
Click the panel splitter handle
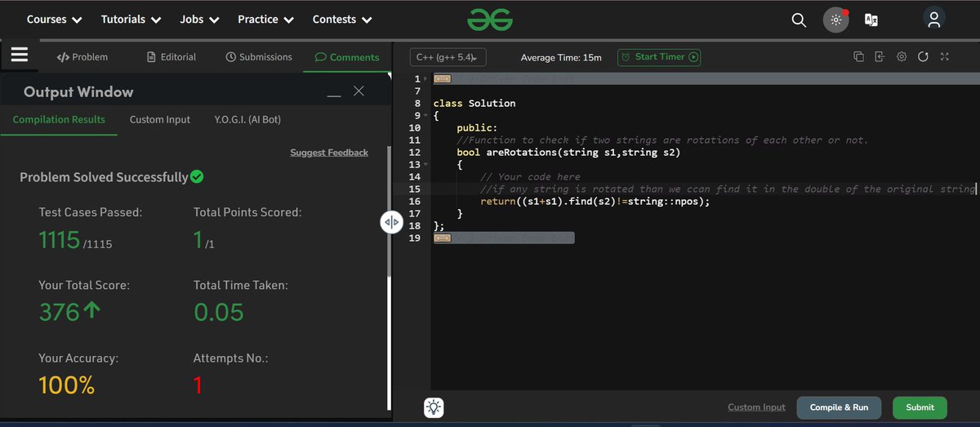391,222
